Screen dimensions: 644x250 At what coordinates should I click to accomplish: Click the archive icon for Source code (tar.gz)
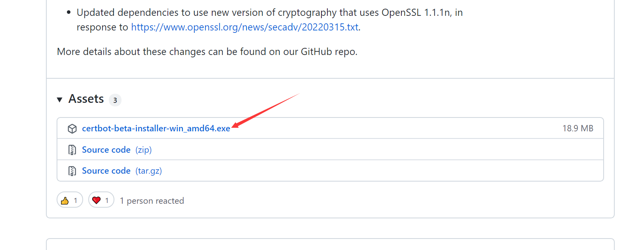tap(72, 171)
